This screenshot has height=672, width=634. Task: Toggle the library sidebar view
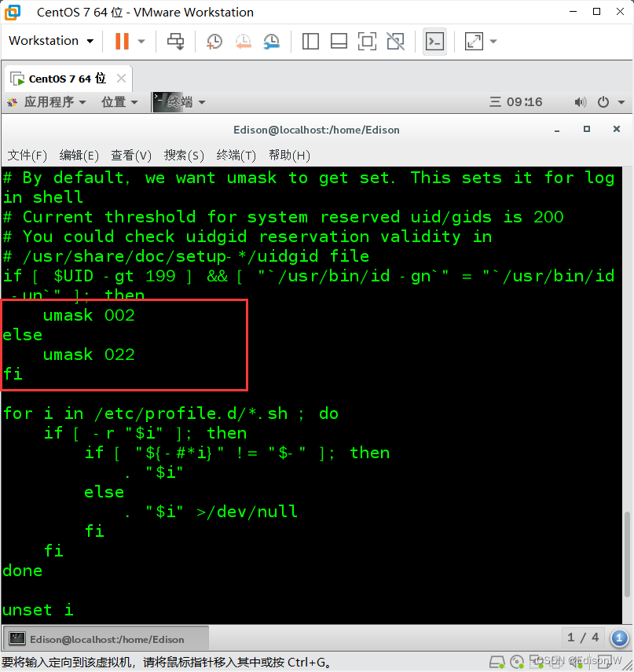click(x=310, y=41)
